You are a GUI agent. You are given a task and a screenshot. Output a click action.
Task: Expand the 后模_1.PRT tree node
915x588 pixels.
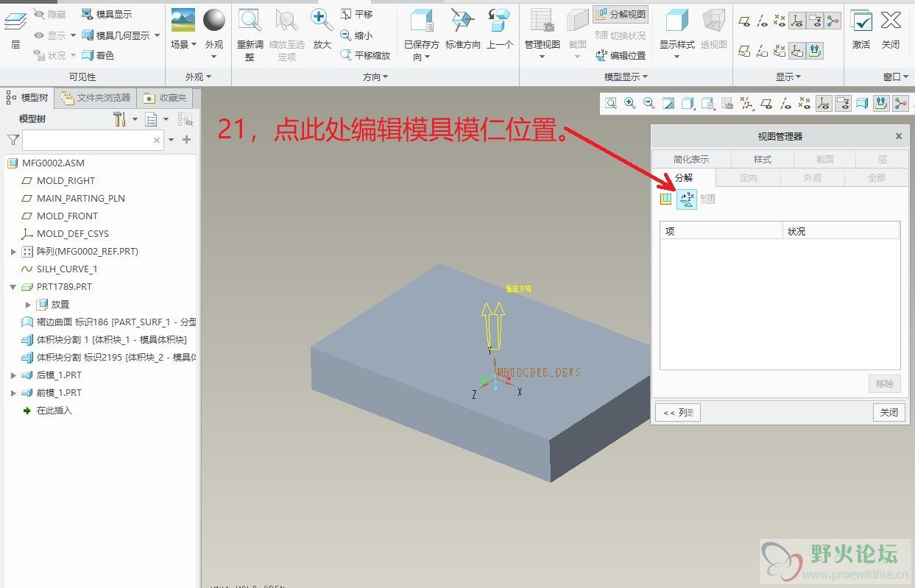click(13, 375)
